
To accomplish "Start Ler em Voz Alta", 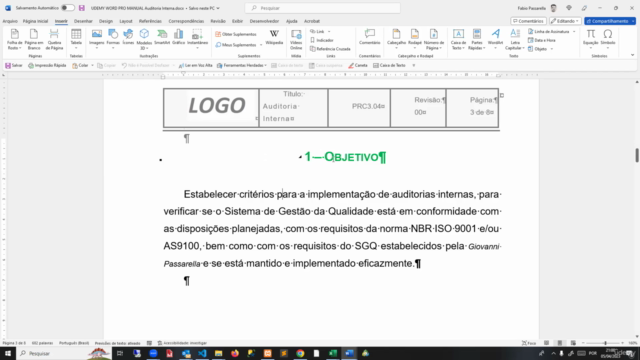I will (196, 65).
